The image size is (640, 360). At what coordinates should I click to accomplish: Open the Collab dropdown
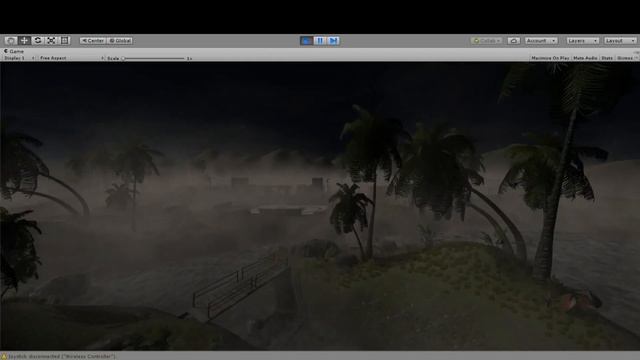click(487, 40)
